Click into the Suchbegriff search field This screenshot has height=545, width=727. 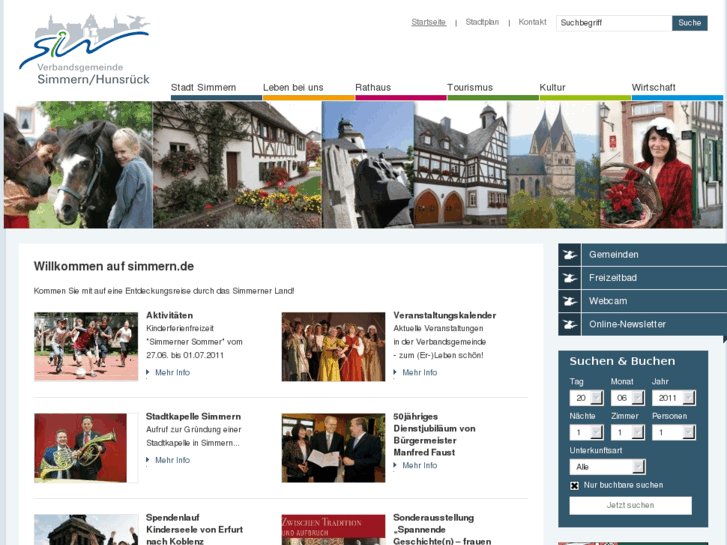[614, 23]
